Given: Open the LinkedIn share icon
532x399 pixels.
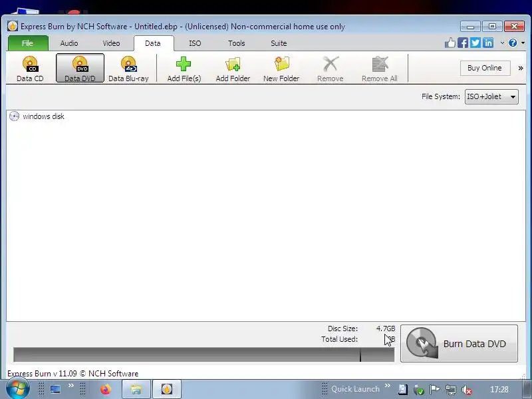Looking at the screenshot, I should pos(488,43).
